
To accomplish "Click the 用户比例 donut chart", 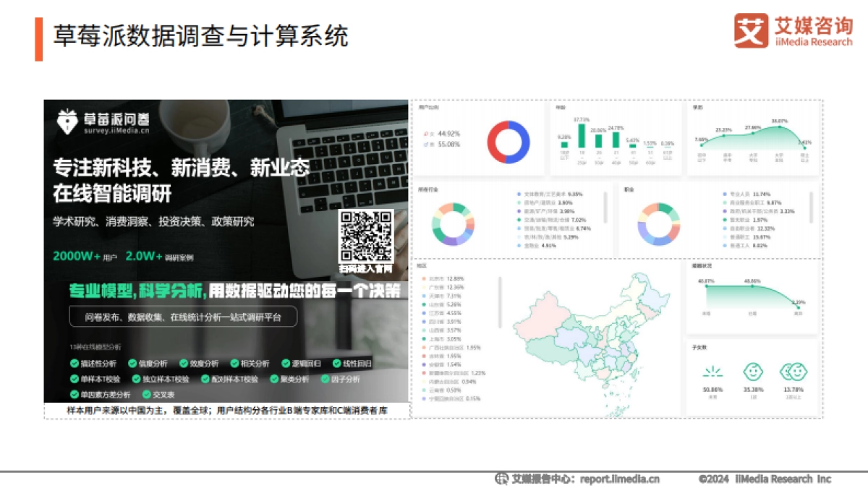I will click(509, 140).
